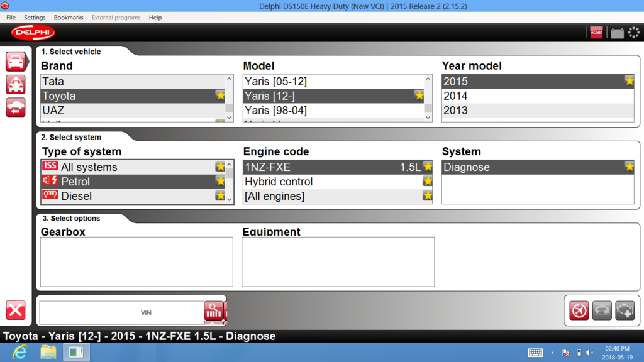Click the VIN input field
Screen dimensions: 644x362
[x=121, y=312]
